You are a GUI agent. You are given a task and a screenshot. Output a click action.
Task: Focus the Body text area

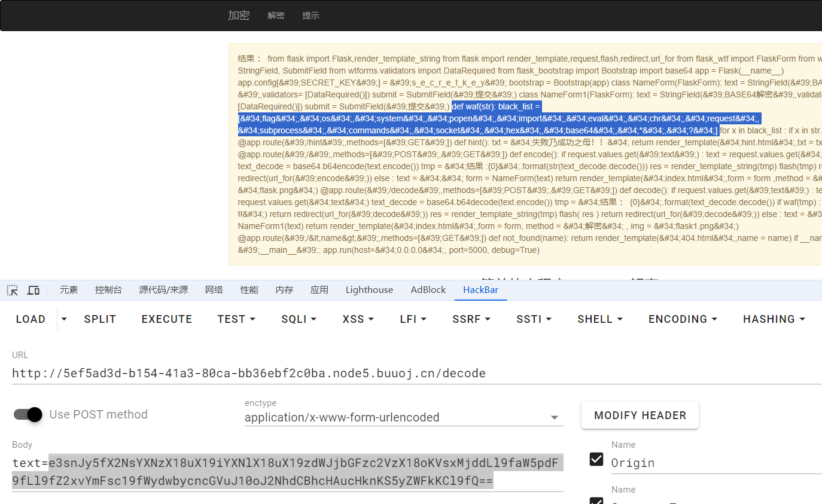287,472
